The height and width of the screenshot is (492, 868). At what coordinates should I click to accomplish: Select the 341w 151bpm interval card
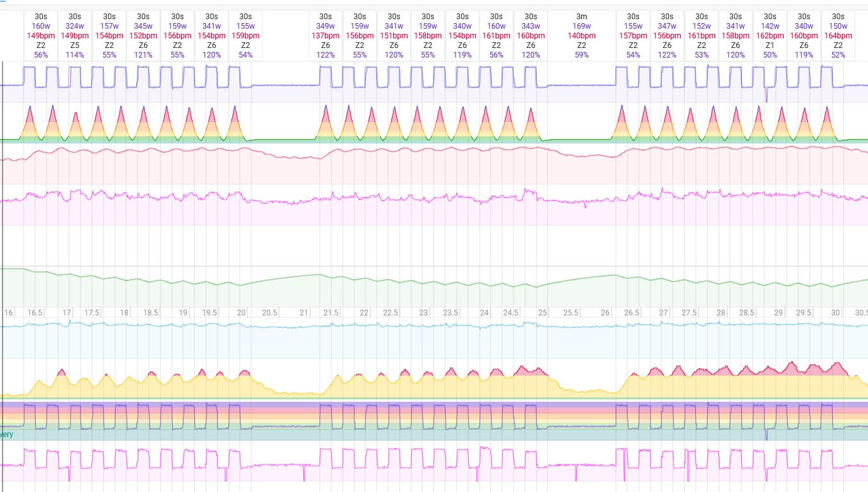394,35
